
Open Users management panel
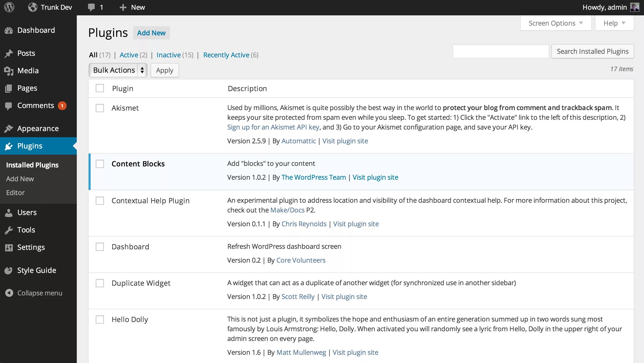[x=26, y=212]
